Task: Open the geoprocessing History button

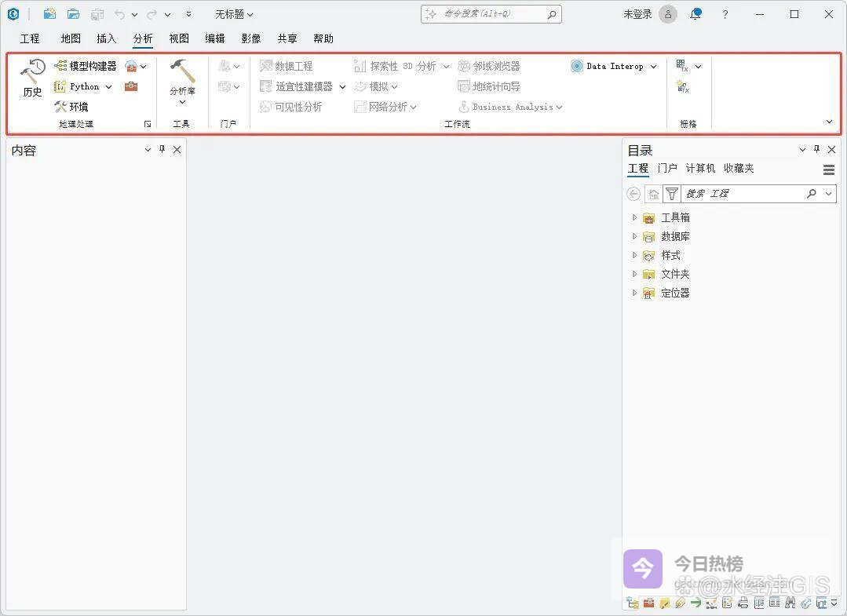Action: coord(32,78)
